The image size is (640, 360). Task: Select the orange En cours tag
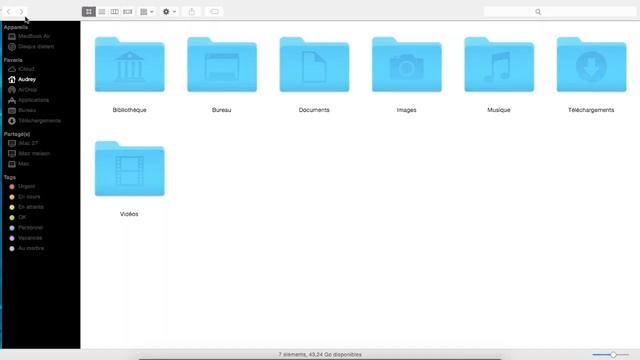pos(25,197)
